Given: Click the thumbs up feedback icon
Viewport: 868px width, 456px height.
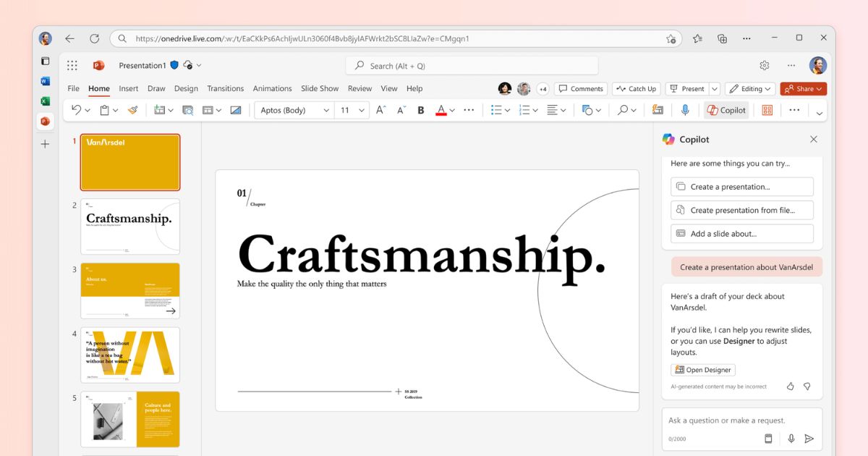Looking at the screenshot, I should 790,387.
